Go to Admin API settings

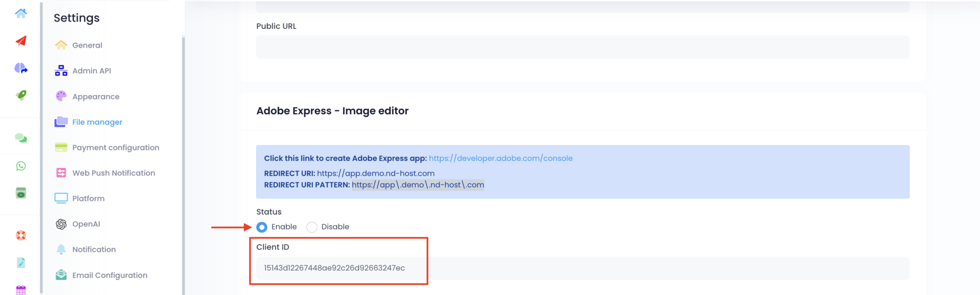coord(91,71)
